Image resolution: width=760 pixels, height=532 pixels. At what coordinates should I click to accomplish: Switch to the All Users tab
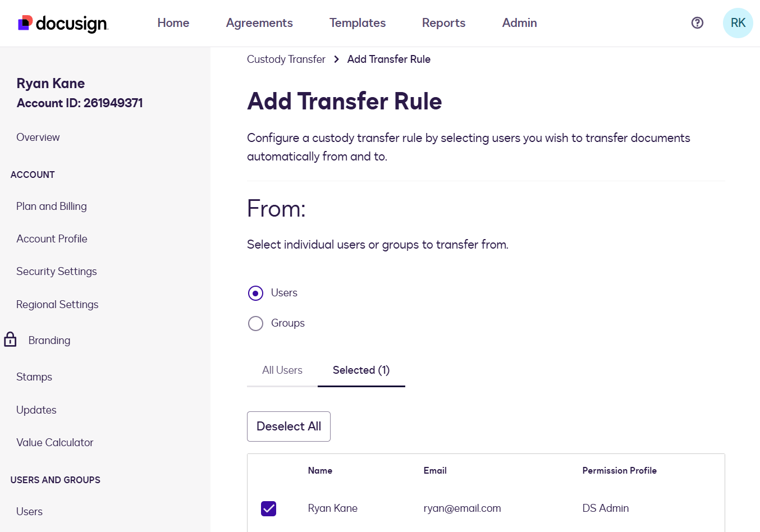[x=282, y=370]
